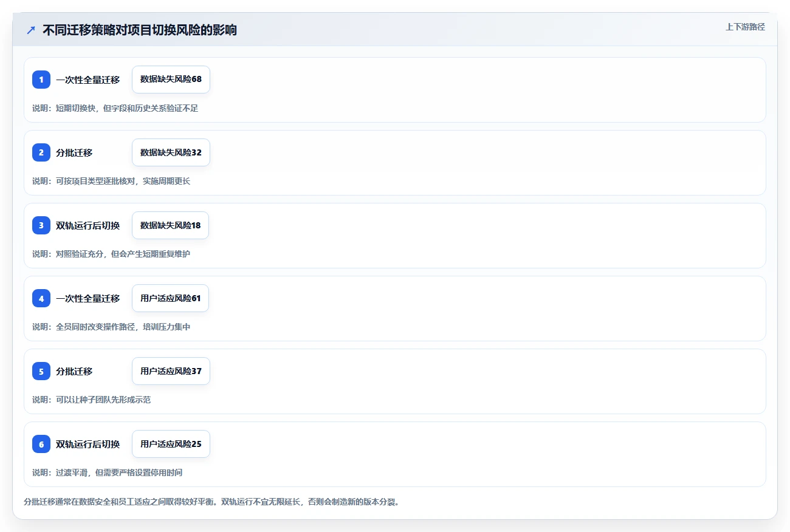Click 分批迁移 label in row 2
Viewport: 790px width, 532px height.
point(74,152)
